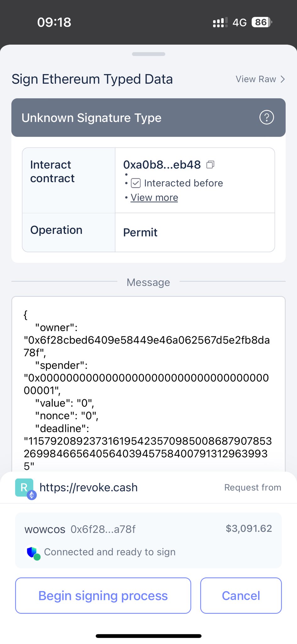Open the View more link
Screen dimensions: 297x644
click(x=154, y=197)
